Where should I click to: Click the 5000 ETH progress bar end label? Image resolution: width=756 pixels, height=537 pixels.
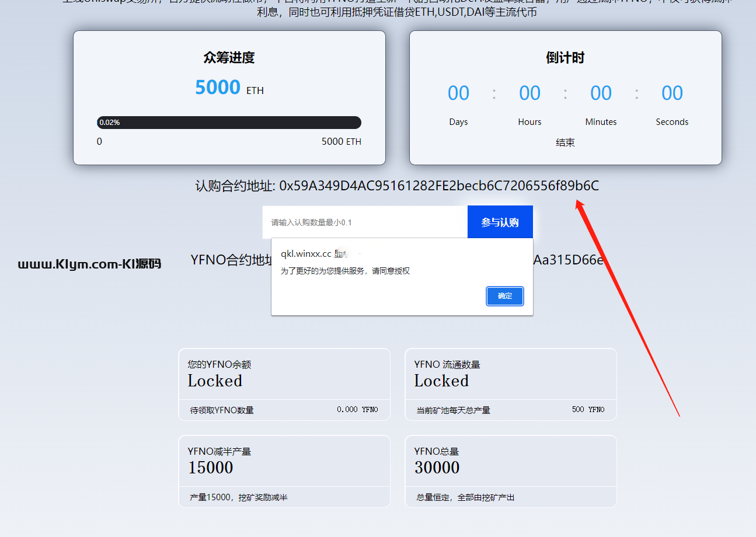tap(342, 142)
